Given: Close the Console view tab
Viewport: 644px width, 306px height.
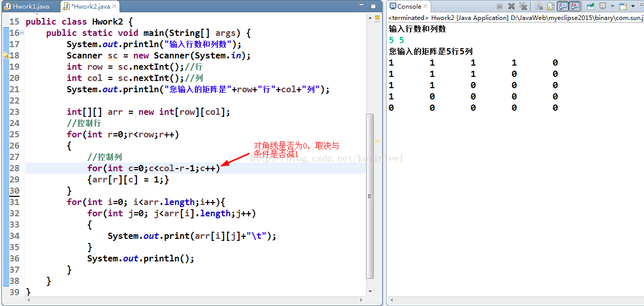Looking at the screenshot, I should click(427, 6).
